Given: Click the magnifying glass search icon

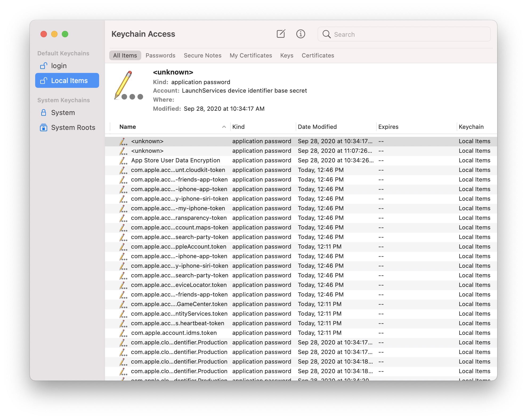Looking at the screenshot, I should click(x=326, y=34).
